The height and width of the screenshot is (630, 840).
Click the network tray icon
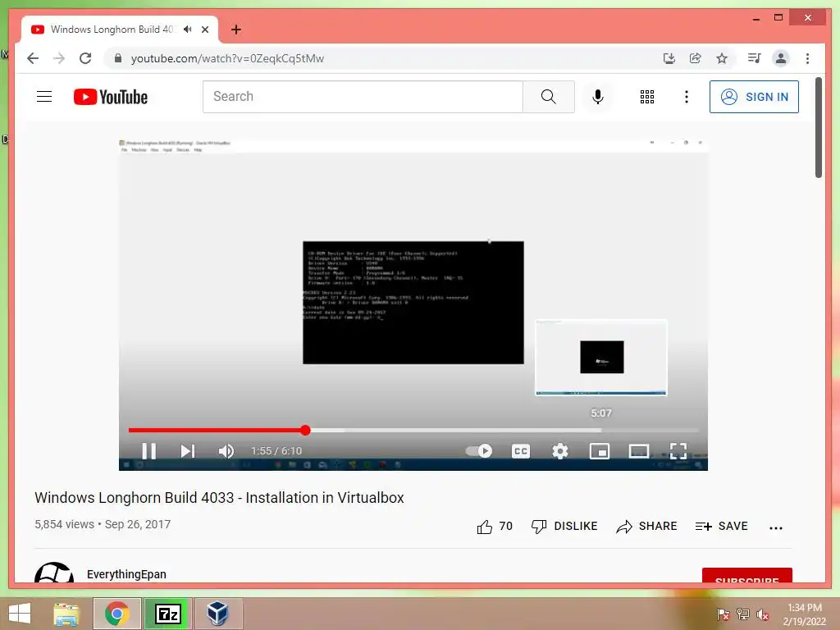(x=743, y=614)
